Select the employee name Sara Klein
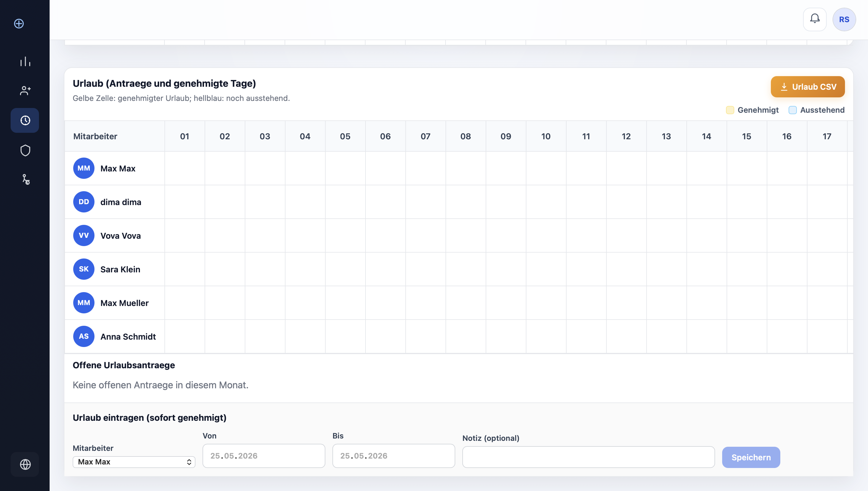The width and height of the screenshot is (868, 491). 120,269
